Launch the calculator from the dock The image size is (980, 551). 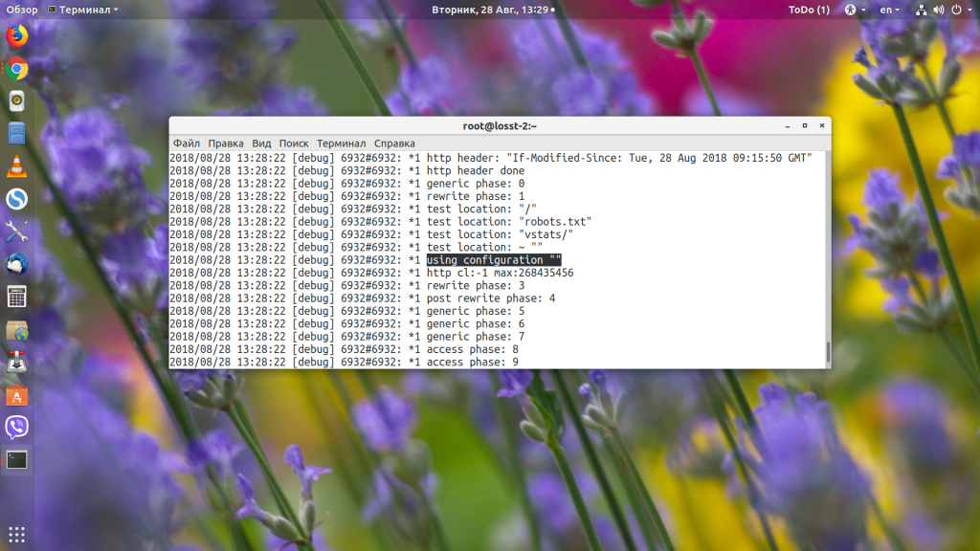point(16,297)
